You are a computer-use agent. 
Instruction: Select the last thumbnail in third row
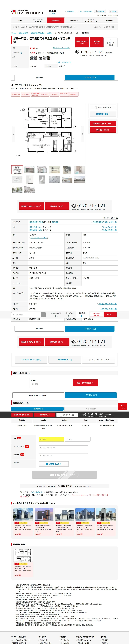click(x=30, y=189)
